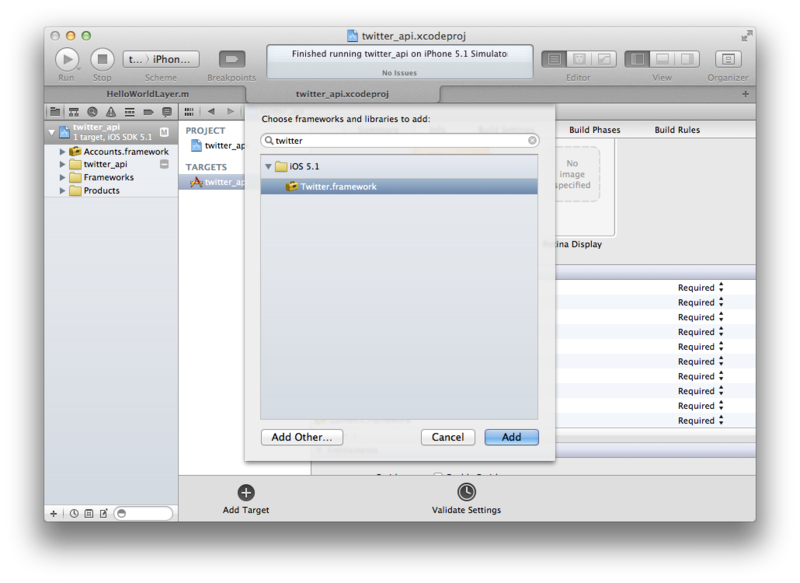Open the debug navigator icon

130,112
